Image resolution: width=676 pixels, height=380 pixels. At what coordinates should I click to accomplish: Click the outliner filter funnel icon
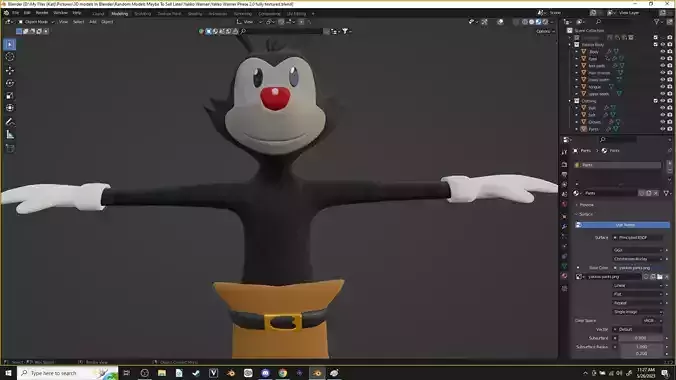coord(657,22)
